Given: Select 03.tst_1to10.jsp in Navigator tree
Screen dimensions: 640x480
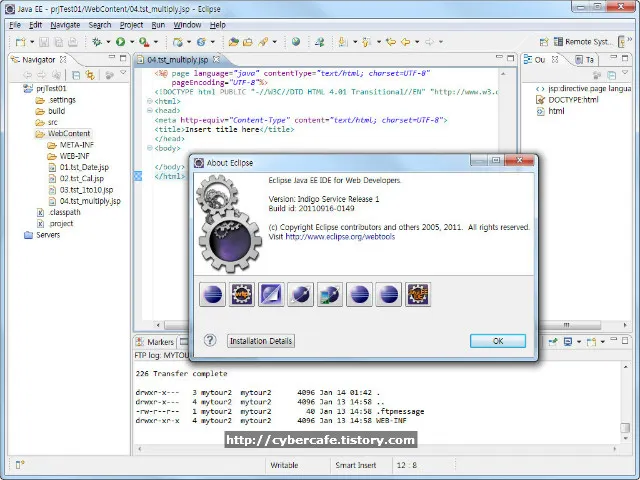Looking at the screenshot, I should pyautogui.click(x=86, y=189).
